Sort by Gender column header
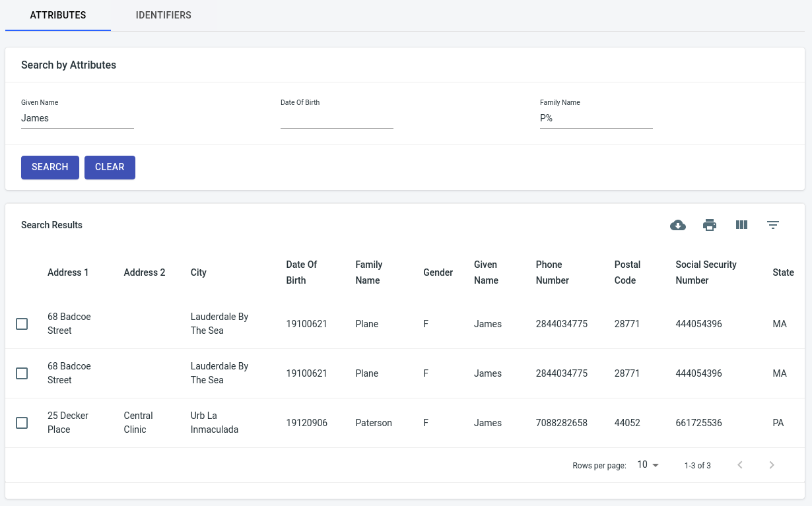 point(438,272)
